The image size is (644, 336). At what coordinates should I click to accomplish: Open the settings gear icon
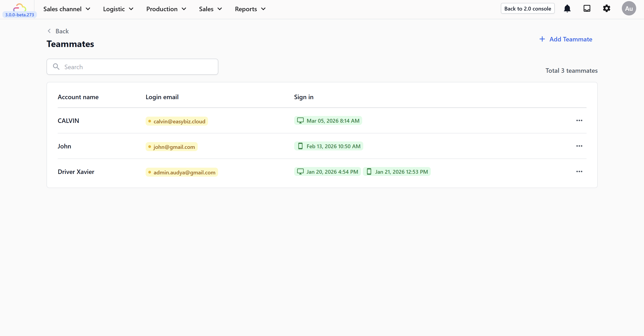point(606,9)
